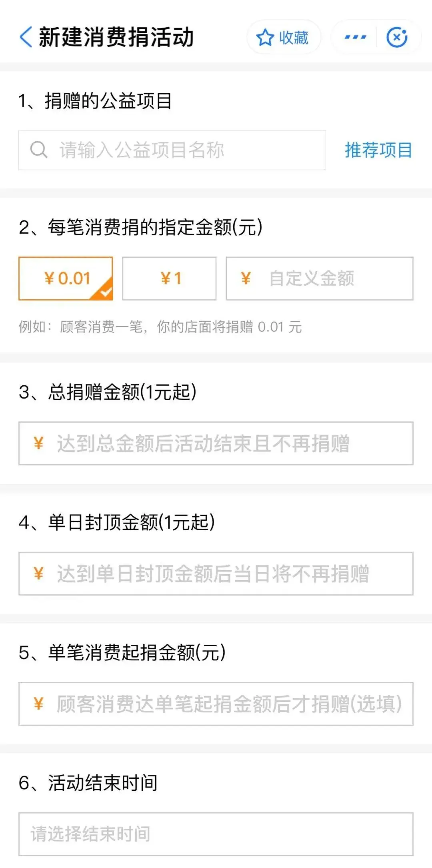Click yen icon in minimum spend field
The height and width of the screenshot is (868, 432).
point(38,704)
